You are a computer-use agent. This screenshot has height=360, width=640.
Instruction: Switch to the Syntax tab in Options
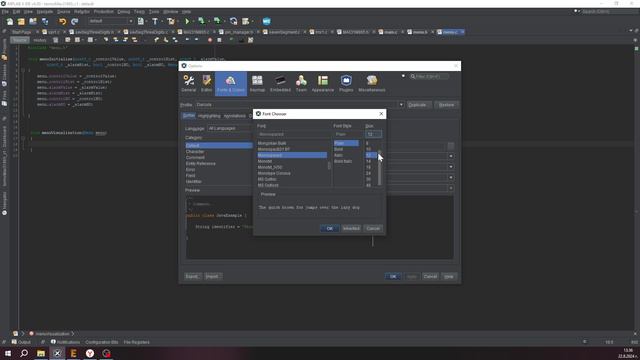click(x=189, y=116)
